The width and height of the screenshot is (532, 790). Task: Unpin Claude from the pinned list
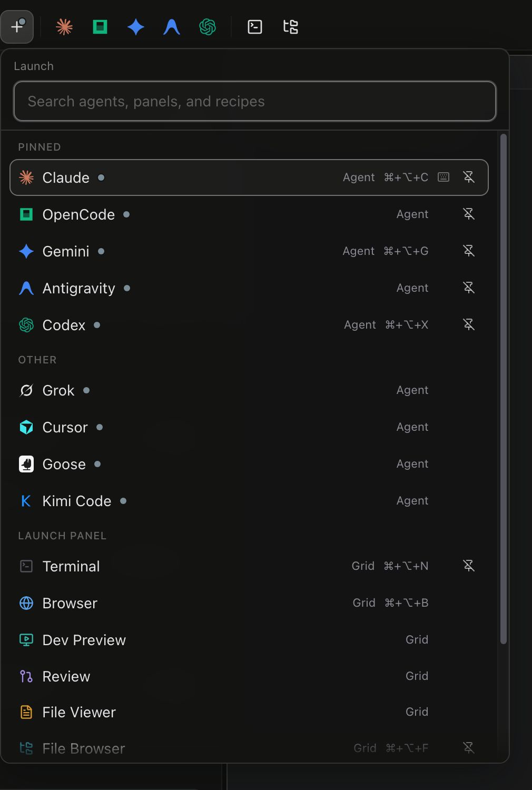[469, 177]
